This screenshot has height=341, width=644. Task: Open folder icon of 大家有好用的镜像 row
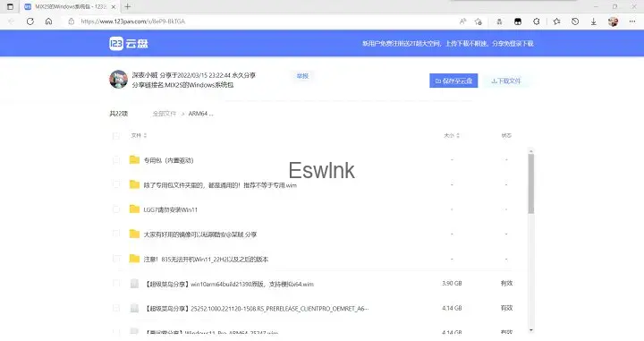point(134,234)
